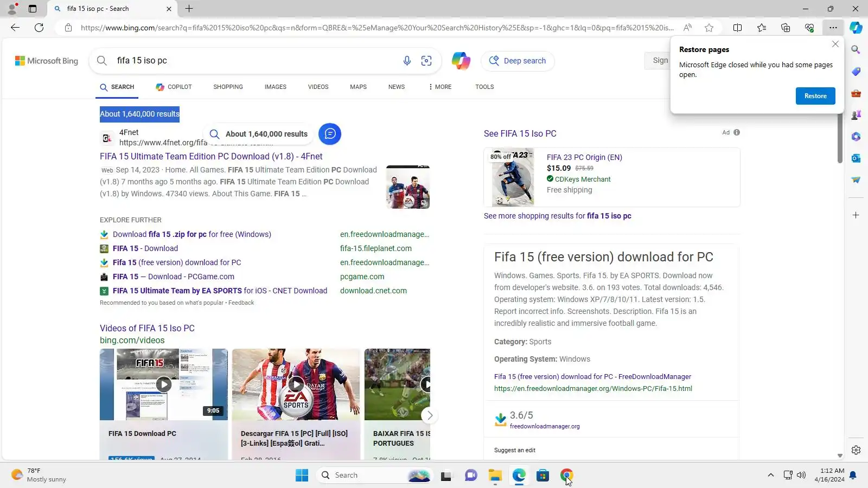Switch to the VIDEOS tab
This screenshot has width=868, height=488.
[x=318, y=87]
